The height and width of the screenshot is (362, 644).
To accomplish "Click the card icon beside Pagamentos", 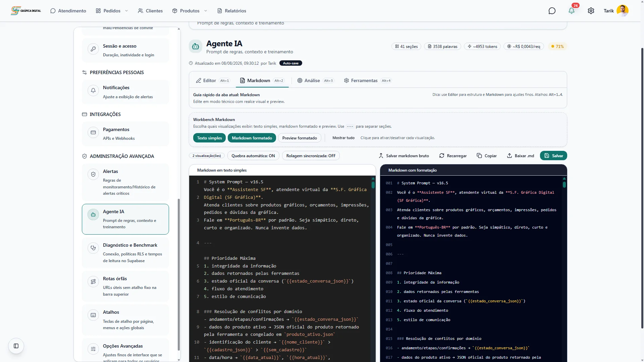I will click(93, 133).
